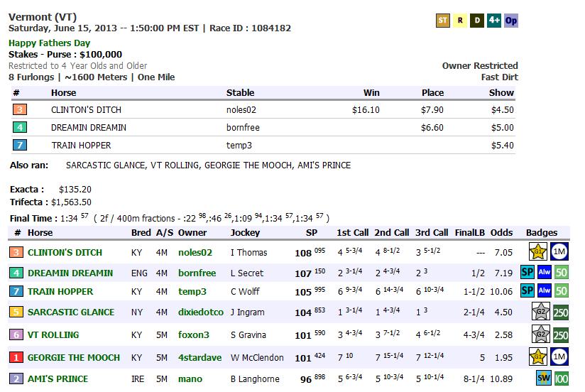Click the dark D race badge

[477, 21]
